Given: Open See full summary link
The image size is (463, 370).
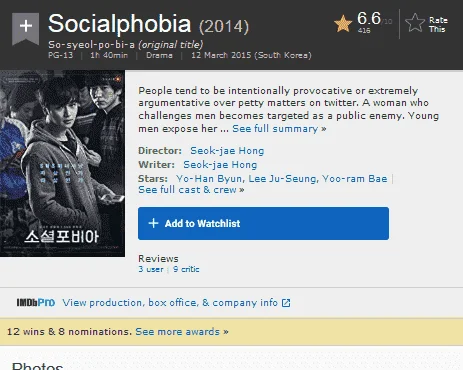Looking at the screenshot, I should [279, 129].
